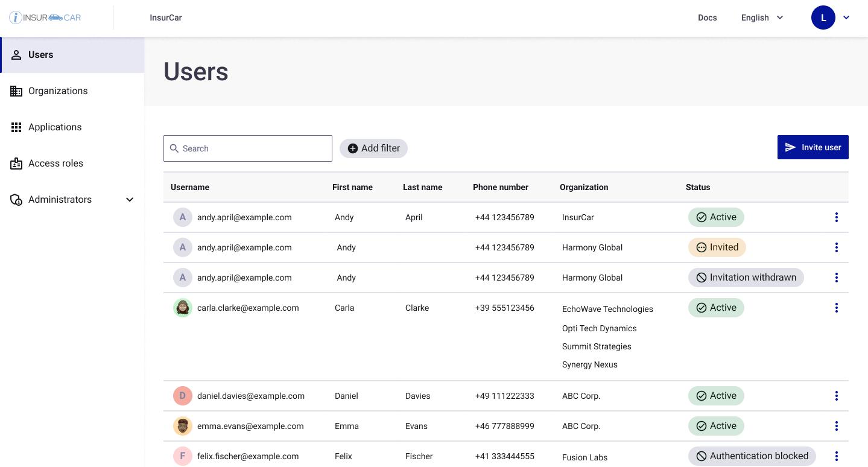Expand the Administrators sidebar section
The height and width of the screenshot is (467, 868).
click(130, 199)
